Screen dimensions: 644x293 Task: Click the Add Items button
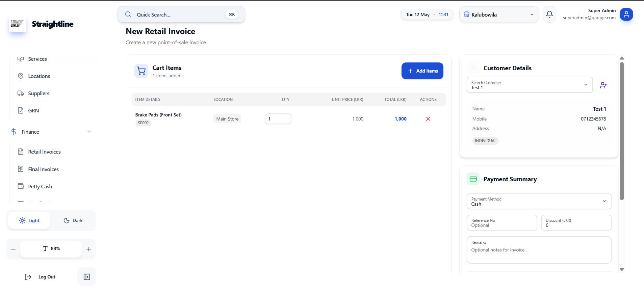pyautogui.click(x=422, y=71)
